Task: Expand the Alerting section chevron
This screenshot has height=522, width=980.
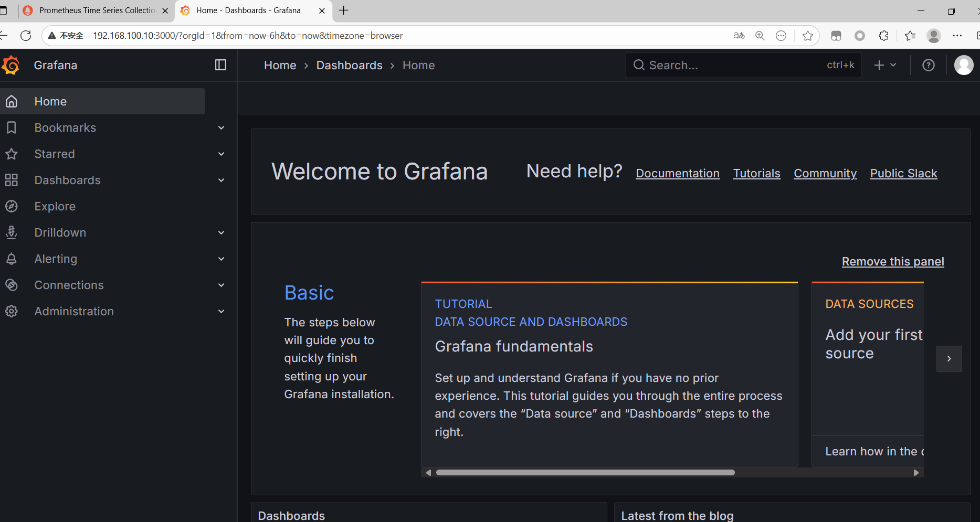Action: tap(222, 259)
